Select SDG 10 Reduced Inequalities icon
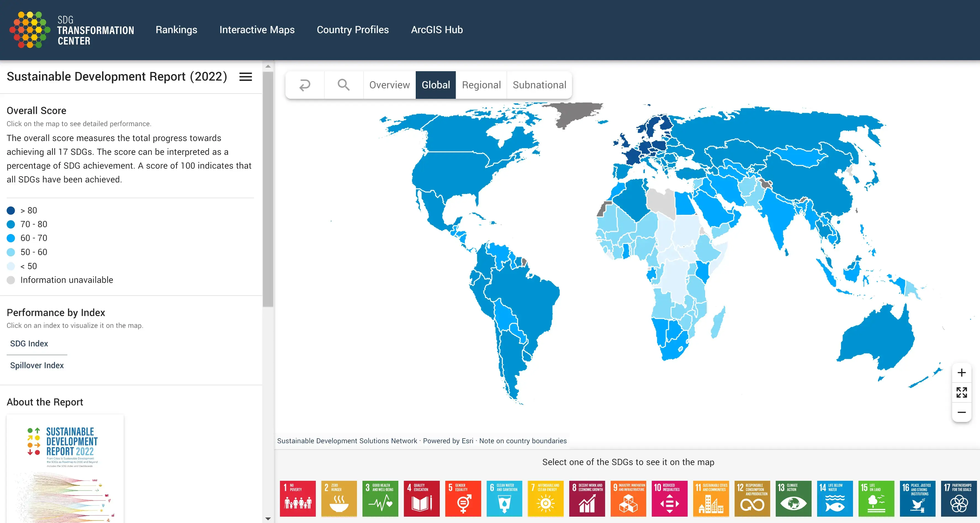Image resolution: width=980 pixels, height=523 pixels. coord(669,498)
